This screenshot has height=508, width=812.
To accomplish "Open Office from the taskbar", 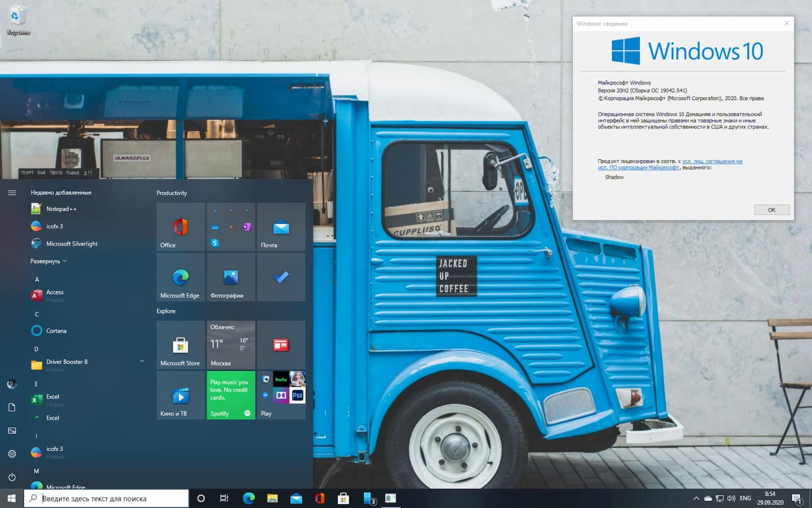I will 320,498.
